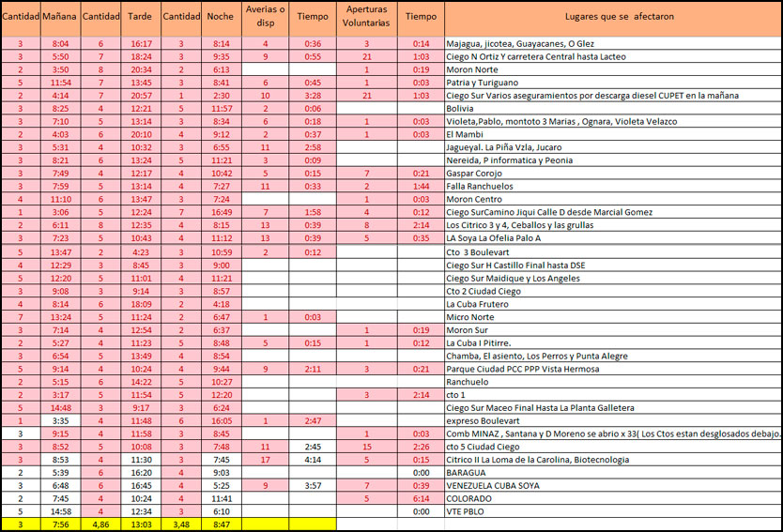This screenshot has width=783, height=532.
Task: Click the cell mentioning descarga diesel CUPET
Action: coord(613,96)
